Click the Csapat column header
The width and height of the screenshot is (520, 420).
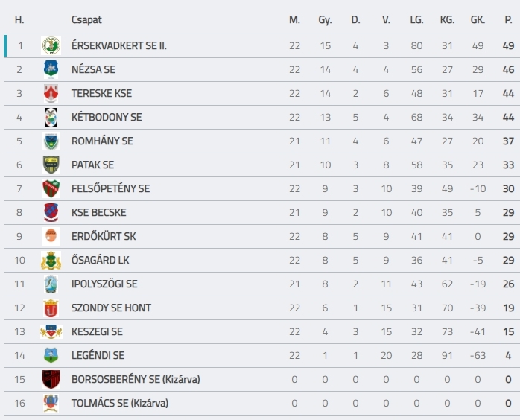(x=86, y=20)
